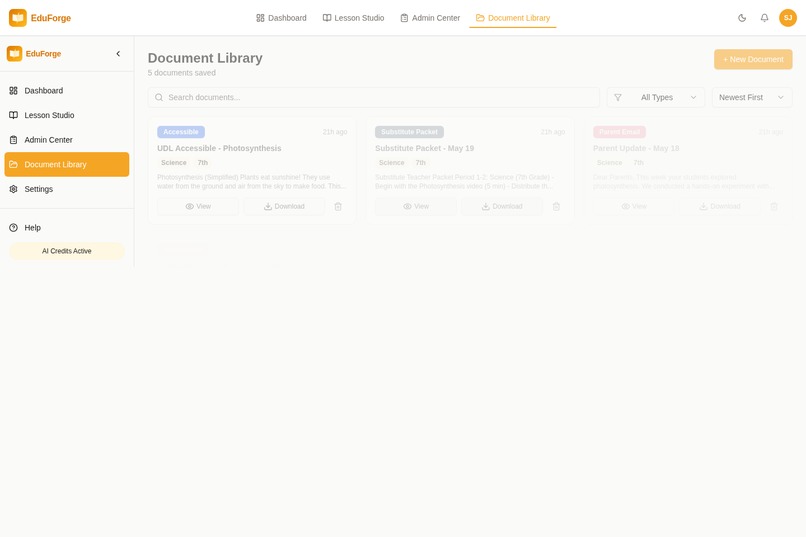Image resolution: width=806 pixels, height=537 pixels.
Task: Open notifications with the bell icon
Action: (764, 18)
